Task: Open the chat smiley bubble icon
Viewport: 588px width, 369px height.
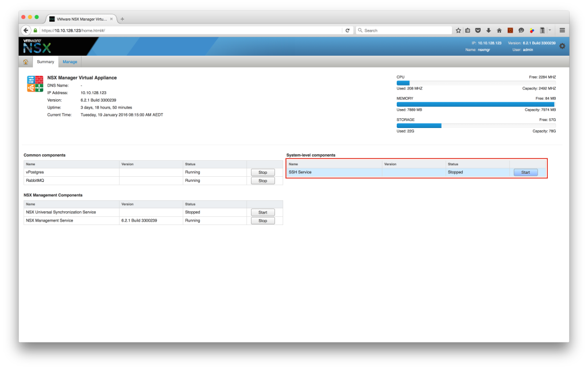Action: pos(521,30)
